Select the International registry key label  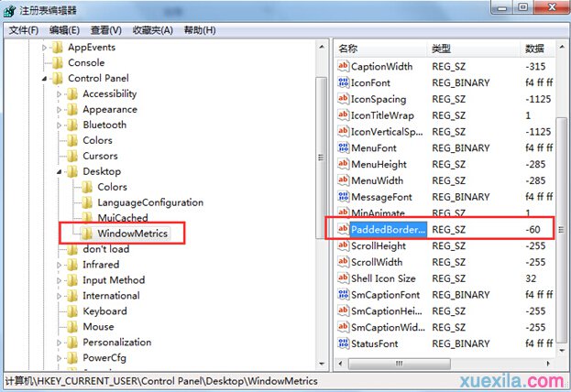[x=111, y=296]
